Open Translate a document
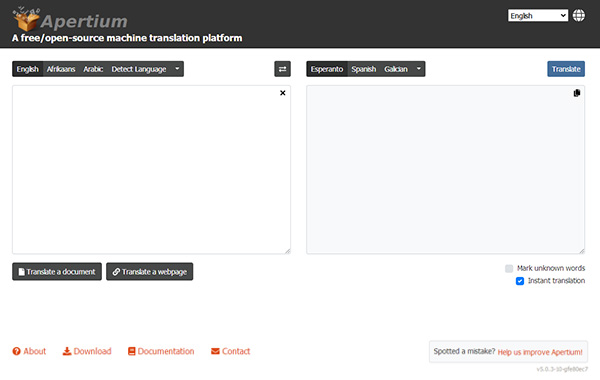Screen dimensions: 600x380 point(57,272)
